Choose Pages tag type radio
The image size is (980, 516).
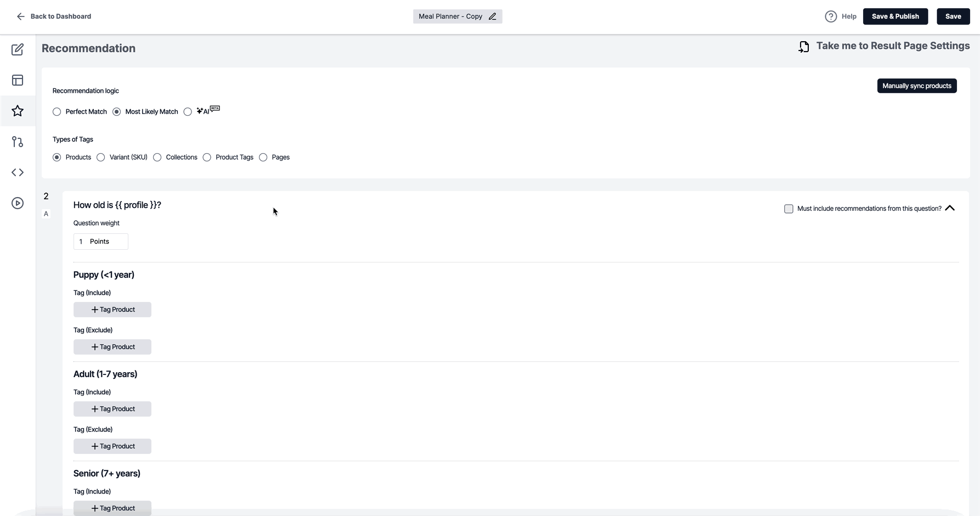[x=263, y=157]
